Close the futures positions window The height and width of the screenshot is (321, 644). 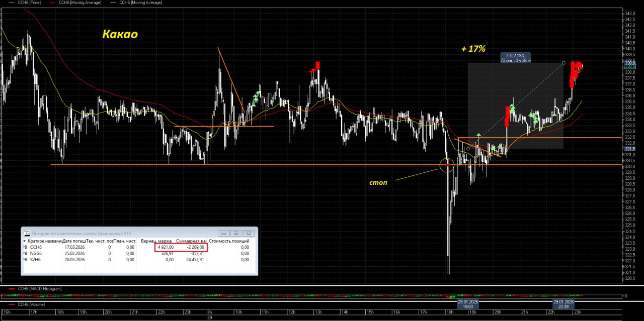248,233
